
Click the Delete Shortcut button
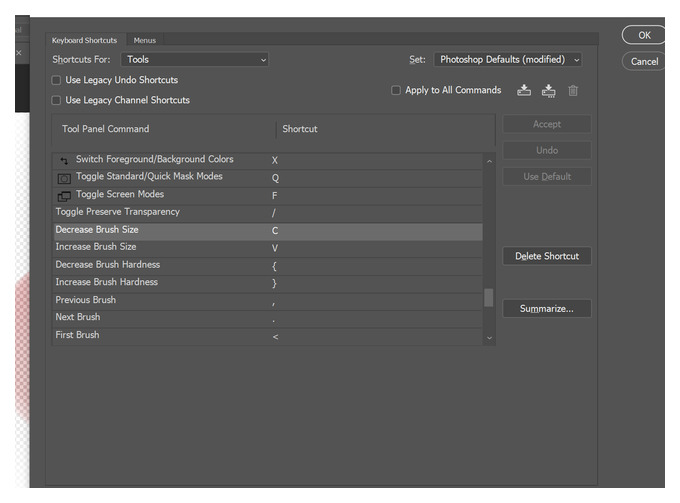(x=547, y=256)
